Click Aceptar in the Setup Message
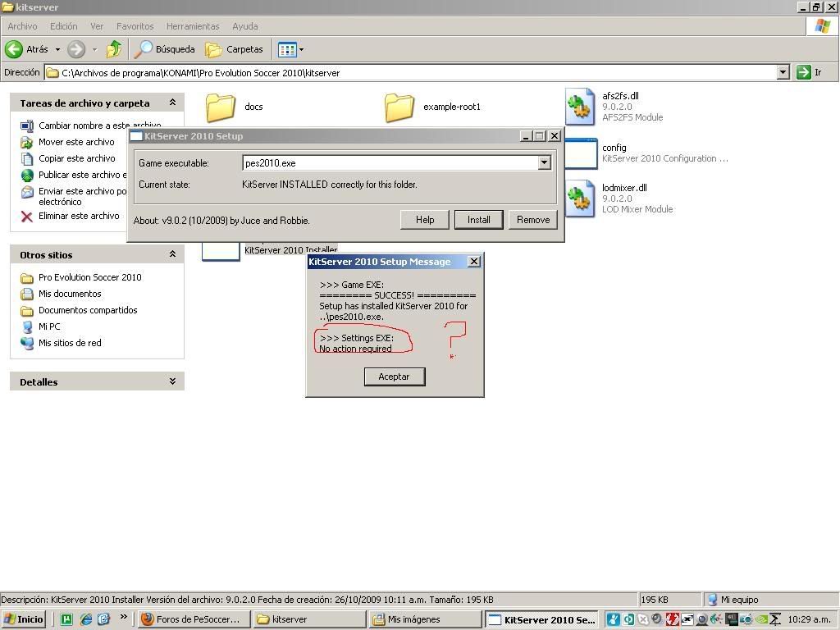 click(395, 377)
